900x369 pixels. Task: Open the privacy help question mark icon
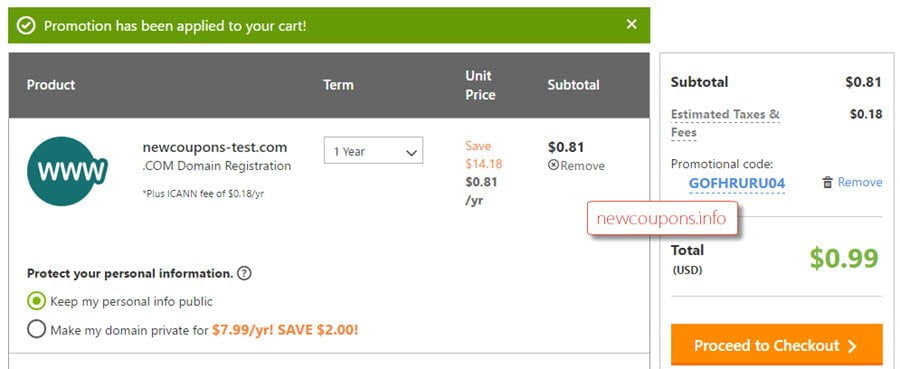pos(244,273)
